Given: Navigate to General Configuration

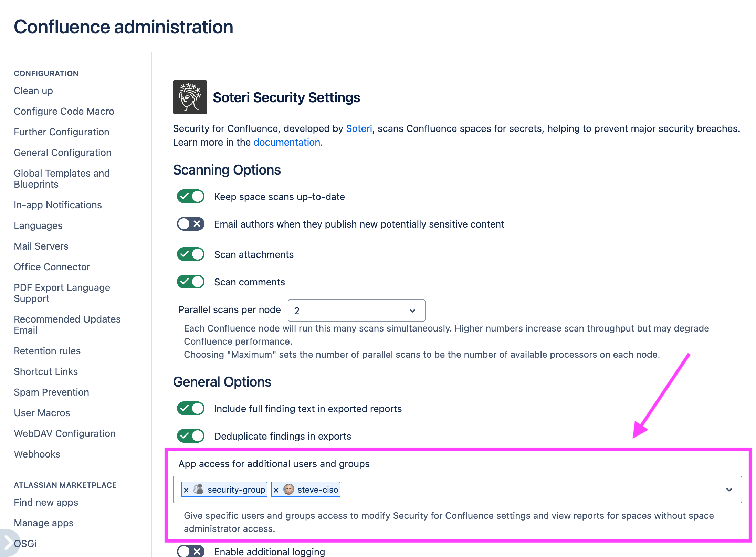Looking at the screenshot, I should click(62, 153).
